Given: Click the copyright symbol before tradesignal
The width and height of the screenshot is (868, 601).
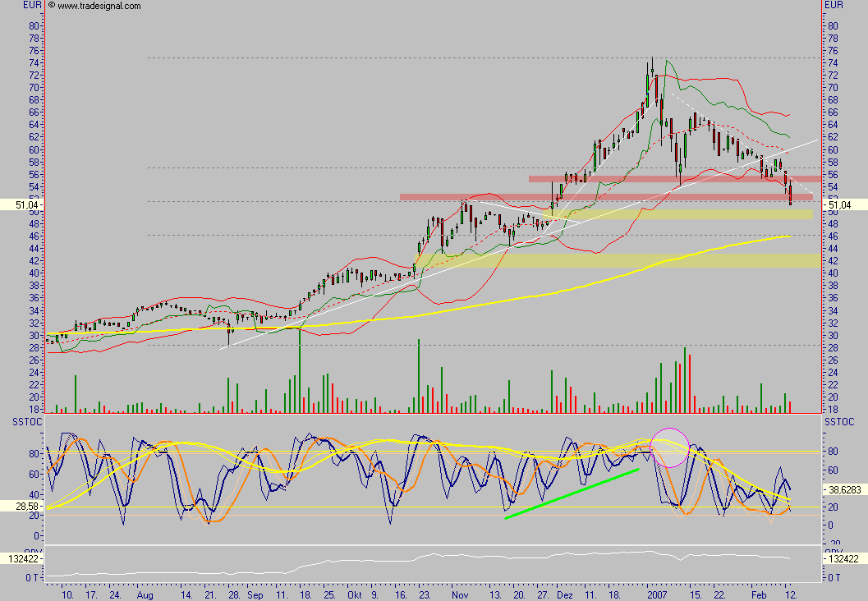Looking at the screenshot, I should pos(52,6).
